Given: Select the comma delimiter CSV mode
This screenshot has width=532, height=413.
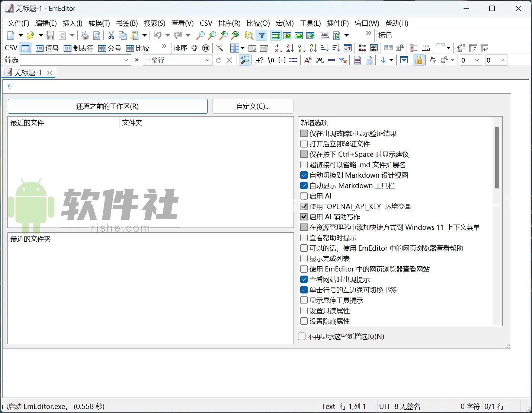Looking at the screenshot, I should (47, 48).
